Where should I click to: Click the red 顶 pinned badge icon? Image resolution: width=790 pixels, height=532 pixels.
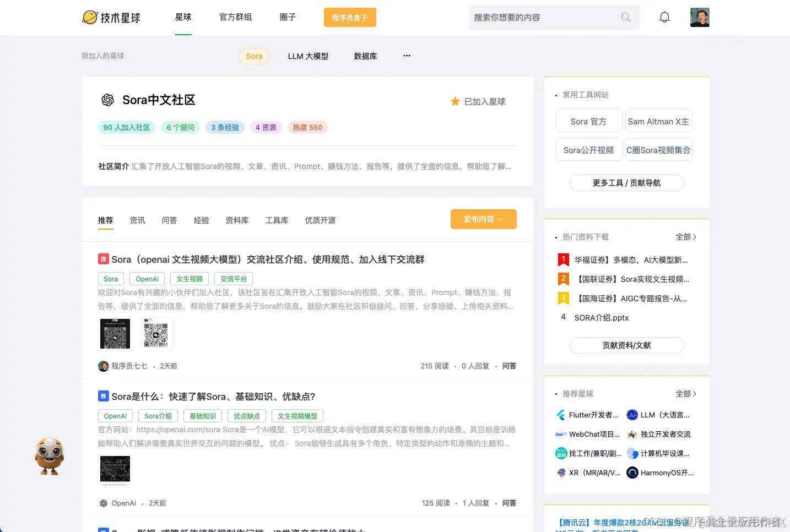104,259
